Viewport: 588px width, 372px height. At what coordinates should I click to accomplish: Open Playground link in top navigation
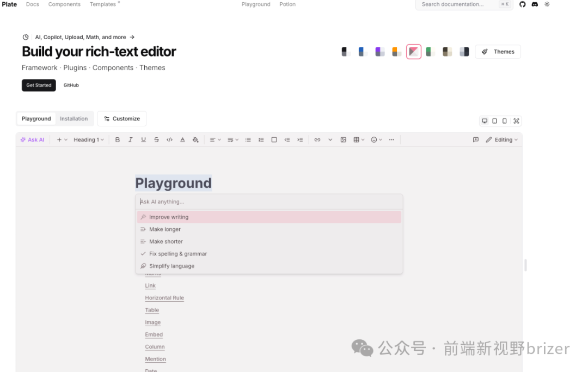[x=256, y=4]
